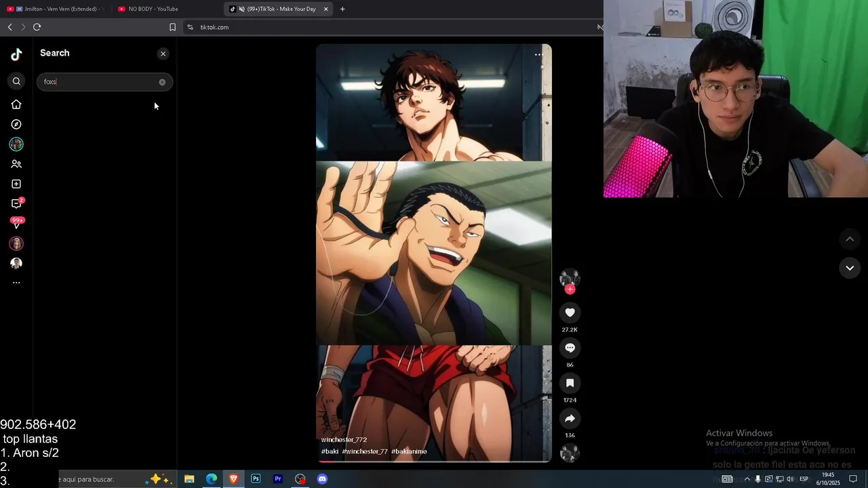868x488 pixels.
Task: Click the microphone tray icon
Action: [758, 479]
